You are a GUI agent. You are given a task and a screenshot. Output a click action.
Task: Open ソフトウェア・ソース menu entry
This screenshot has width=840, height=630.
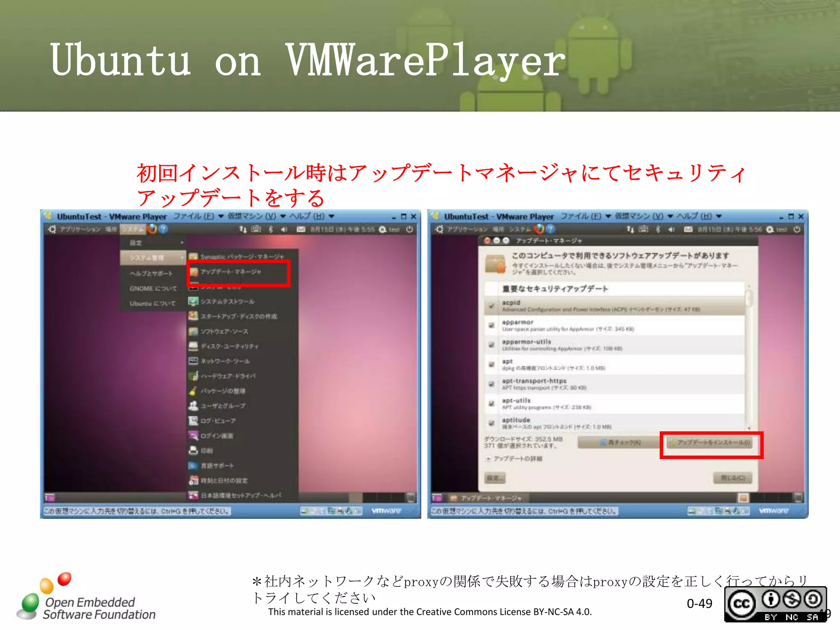(x=242, y=331)
